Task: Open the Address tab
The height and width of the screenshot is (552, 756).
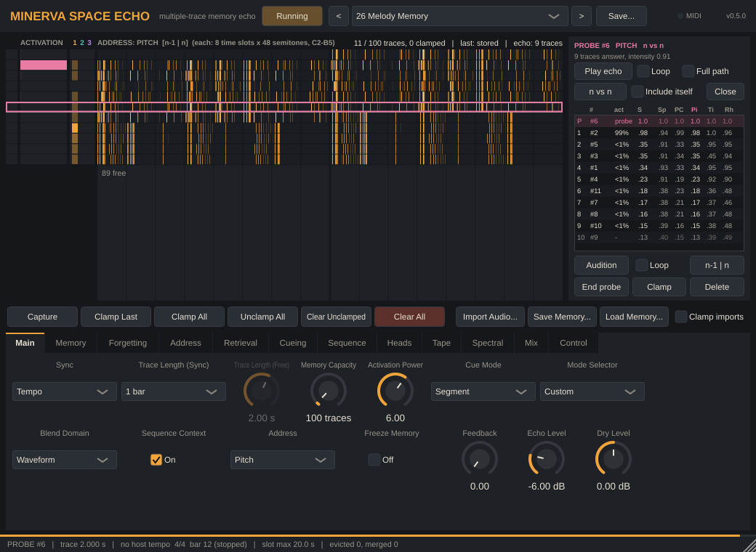Action: pos(185,343)
